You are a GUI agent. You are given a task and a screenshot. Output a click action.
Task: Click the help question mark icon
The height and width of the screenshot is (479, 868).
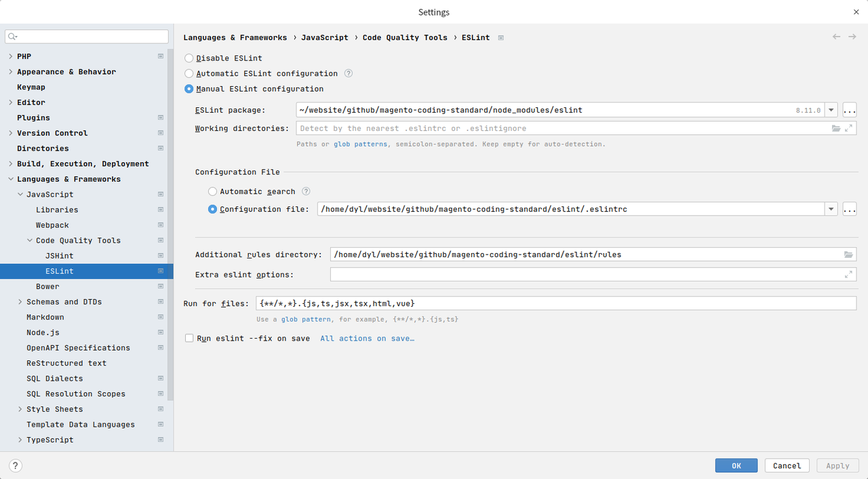[x=16, y=466]
